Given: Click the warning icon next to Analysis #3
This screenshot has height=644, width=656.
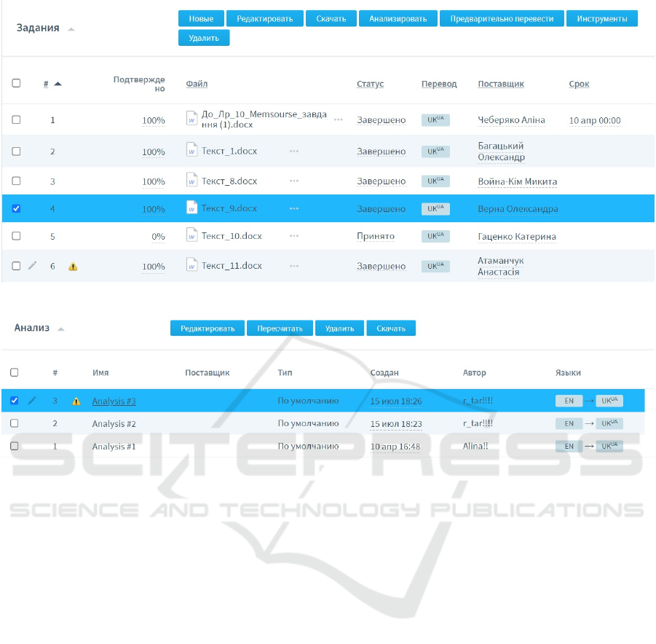Looking at the screenshot, I should pyautogui.click(x=76, y=401).
